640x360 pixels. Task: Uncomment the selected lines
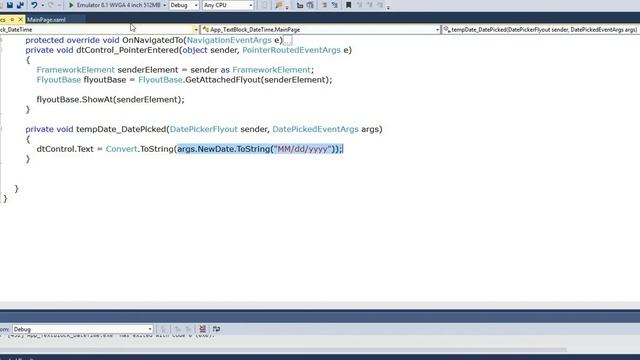(335, 5)
